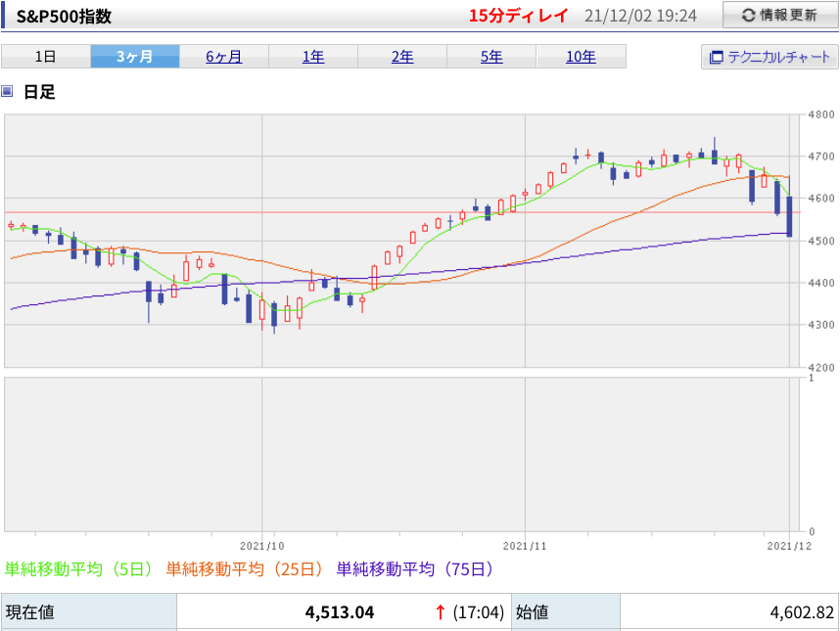Click the 始値 cell label
The image size is (840, 631).
(x=532, y=611)
